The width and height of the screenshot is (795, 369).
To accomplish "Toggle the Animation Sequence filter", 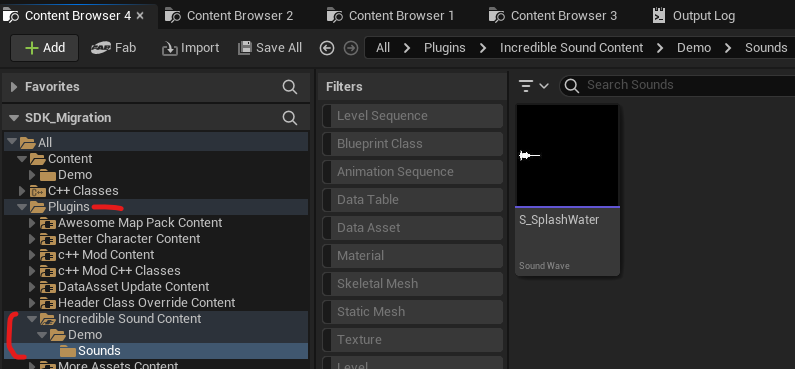I will click(413, 172).
